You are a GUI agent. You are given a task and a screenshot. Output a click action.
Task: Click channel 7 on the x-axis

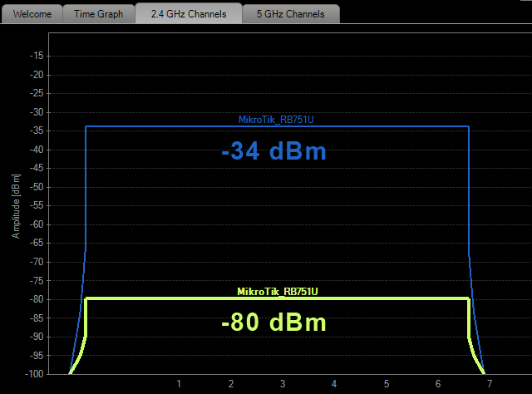click(490, 384)
